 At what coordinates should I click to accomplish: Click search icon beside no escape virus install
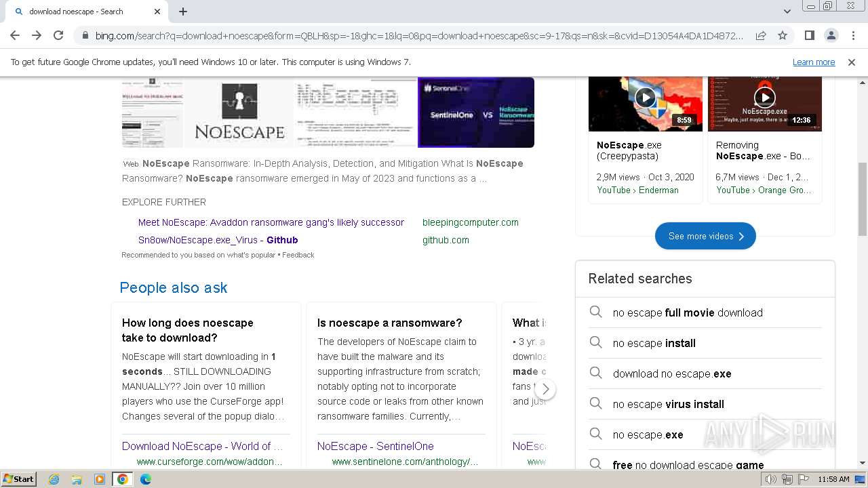pos(595,403)
